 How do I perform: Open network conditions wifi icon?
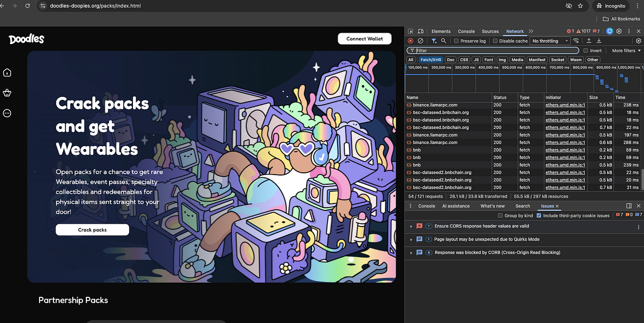(x=576, y=41)
